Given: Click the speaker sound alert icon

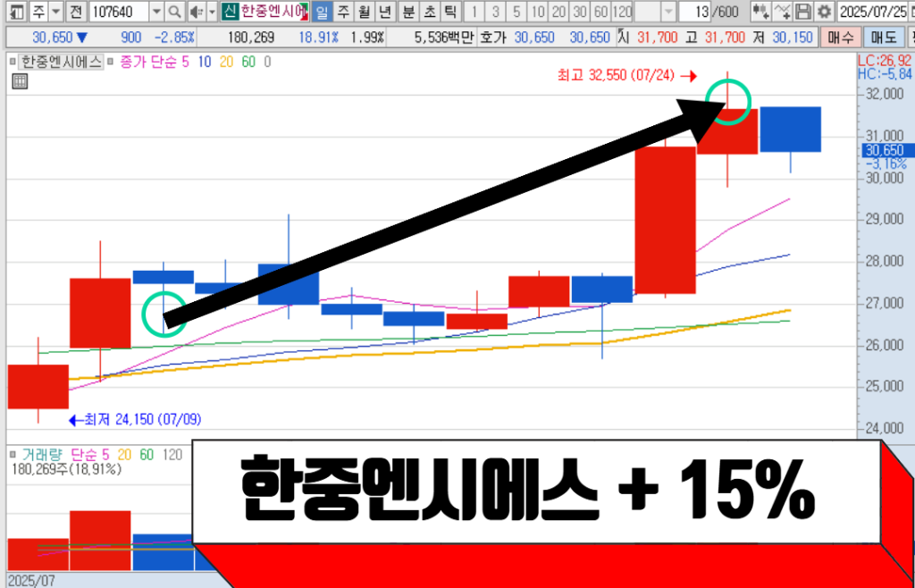Looking at the screenshot, I should coord(197,11).
